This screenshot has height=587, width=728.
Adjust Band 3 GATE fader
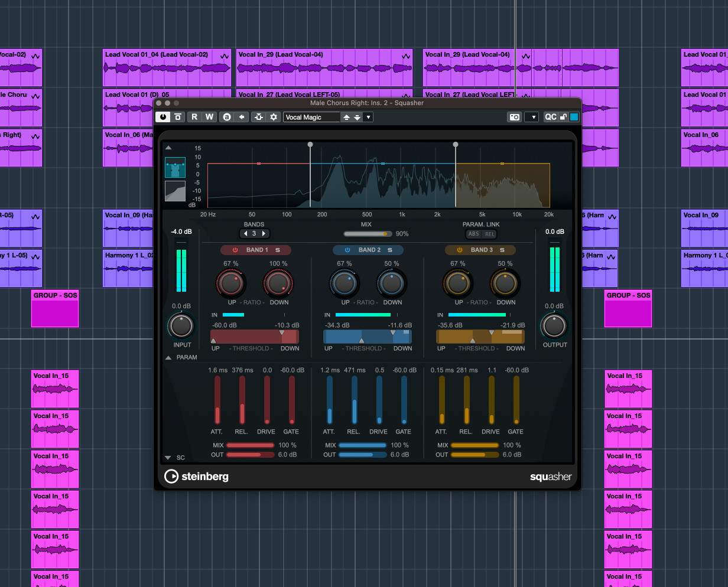coord(516,400)
